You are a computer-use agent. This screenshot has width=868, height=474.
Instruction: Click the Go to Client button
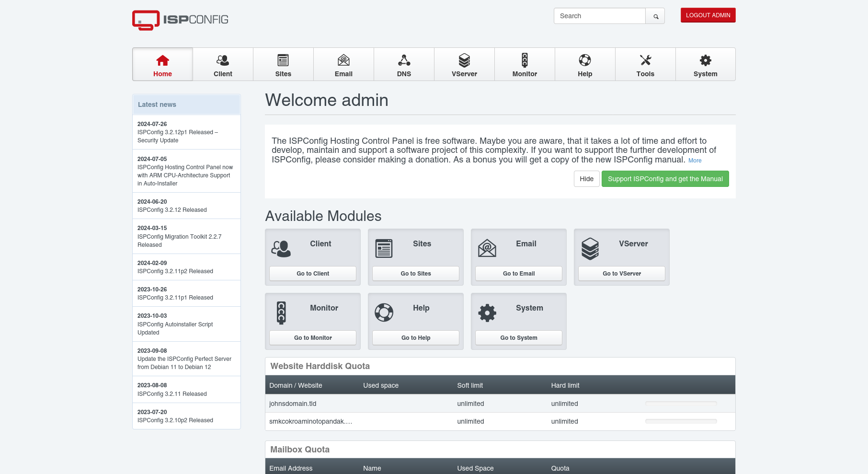pos(313,274)
